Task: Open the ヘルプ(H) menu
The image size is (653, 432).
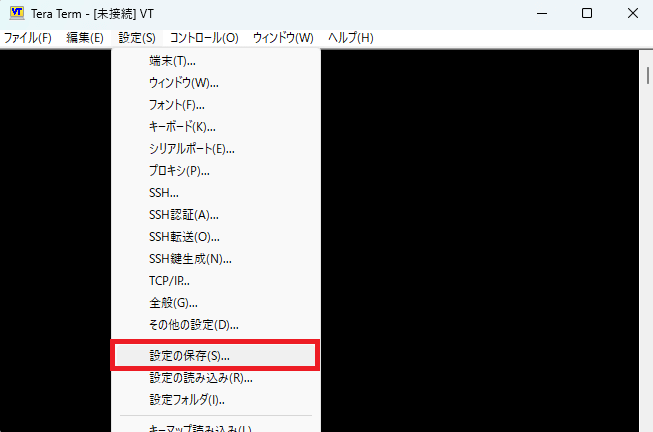Action: (x=351, y=38)
